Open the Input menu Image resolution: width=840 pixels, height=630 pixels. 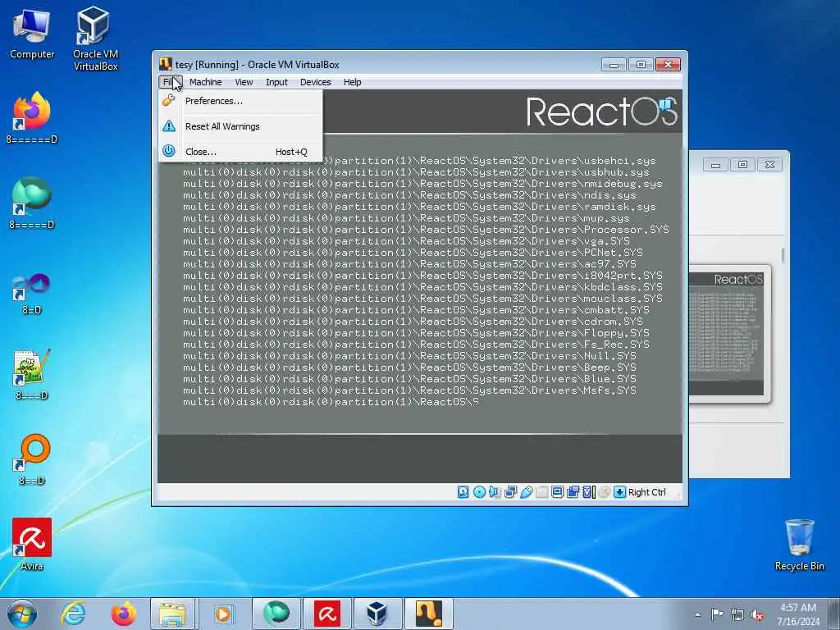276,82
